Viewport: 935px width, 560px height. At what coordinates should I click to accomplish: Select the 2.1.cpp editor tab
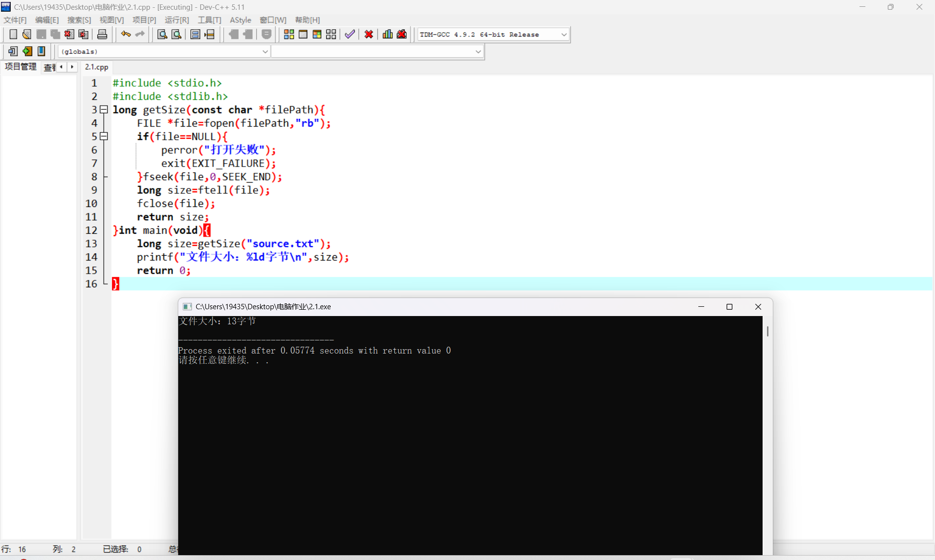[96, 67]
